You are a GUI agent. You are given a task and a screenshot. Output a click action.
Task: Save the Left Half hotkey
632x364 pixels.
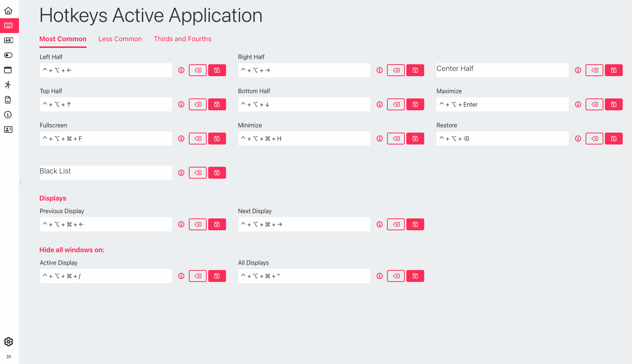[x=217, y=70]
